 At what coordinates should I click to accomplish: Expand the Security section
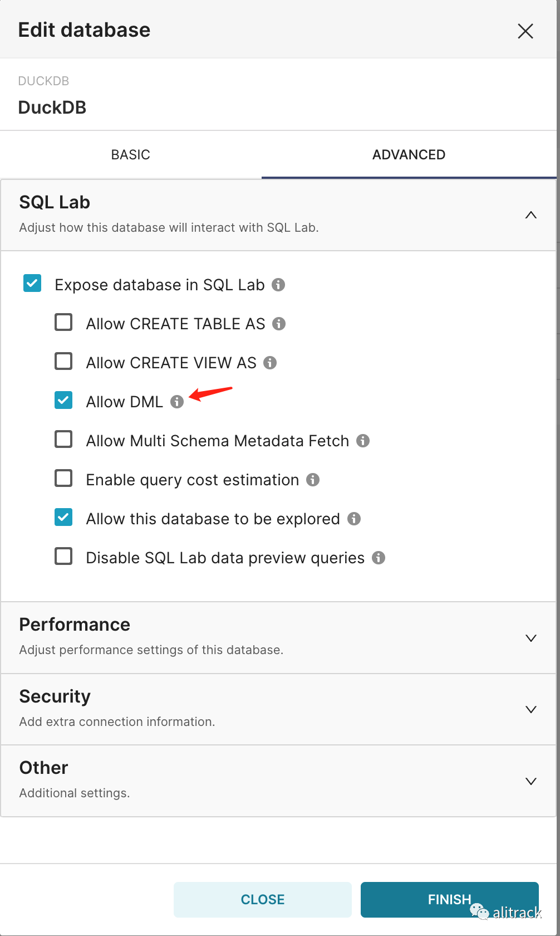coord(530,709)
